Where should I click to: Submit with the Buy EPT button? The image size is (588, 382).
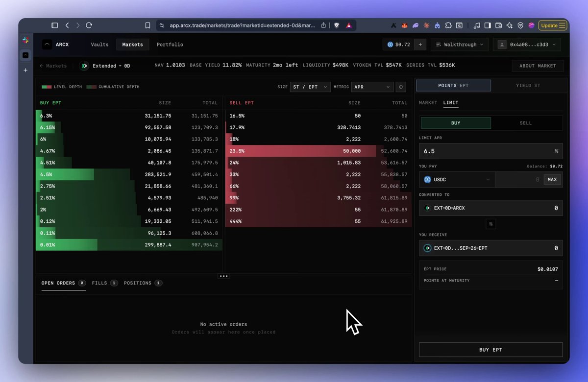(x=490, y=350)
